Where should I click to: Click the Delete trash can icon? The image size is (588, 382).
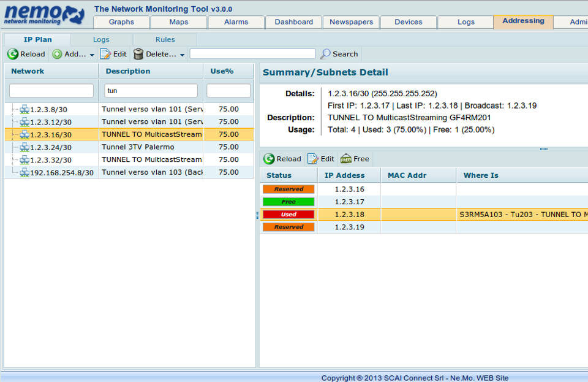pyautogui.click(x=138, y=54)
